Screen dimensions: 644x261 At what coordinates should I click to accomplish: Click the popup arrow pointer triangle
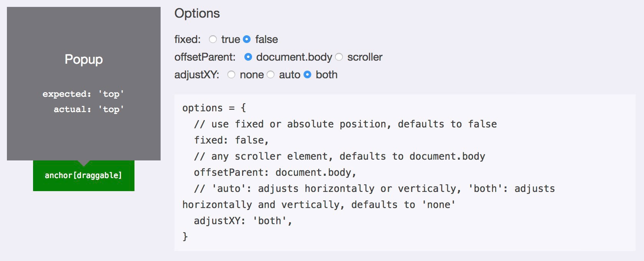click(x=84, y=163)
